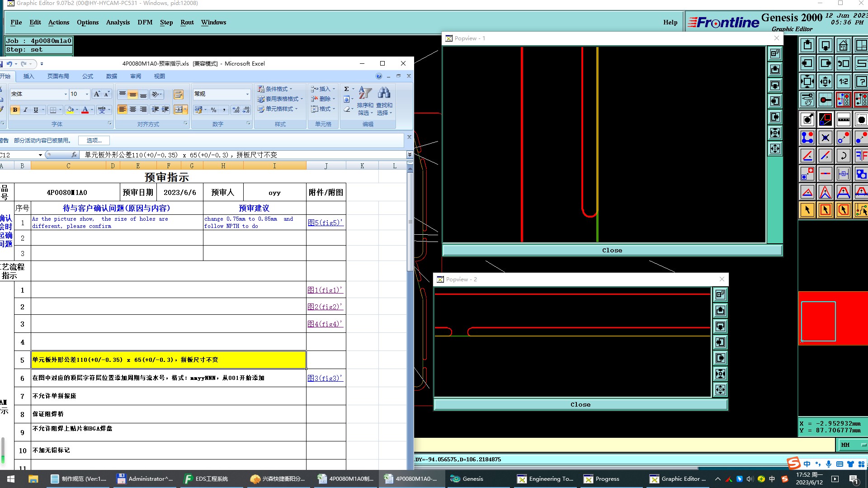Click the font color red A swatch
868x488 pixels.
(85, 109)
